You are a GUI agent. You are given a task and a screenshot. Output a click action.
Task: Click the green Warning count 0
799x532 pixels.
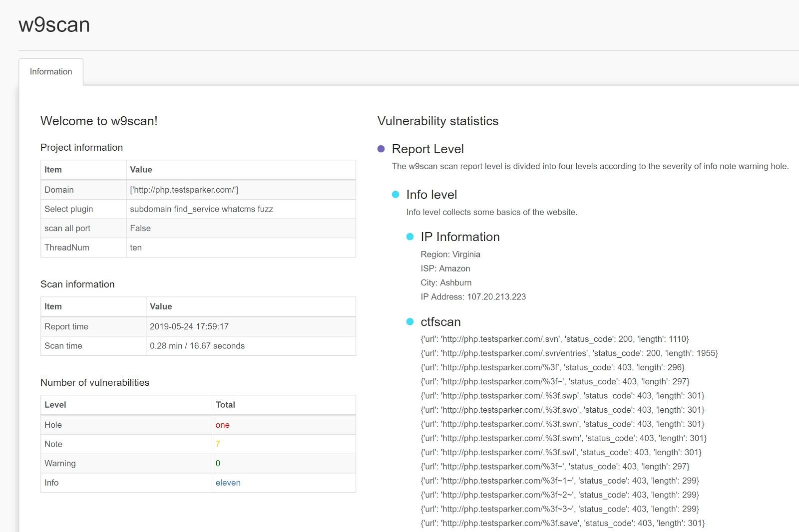click(x=218, y=464)
